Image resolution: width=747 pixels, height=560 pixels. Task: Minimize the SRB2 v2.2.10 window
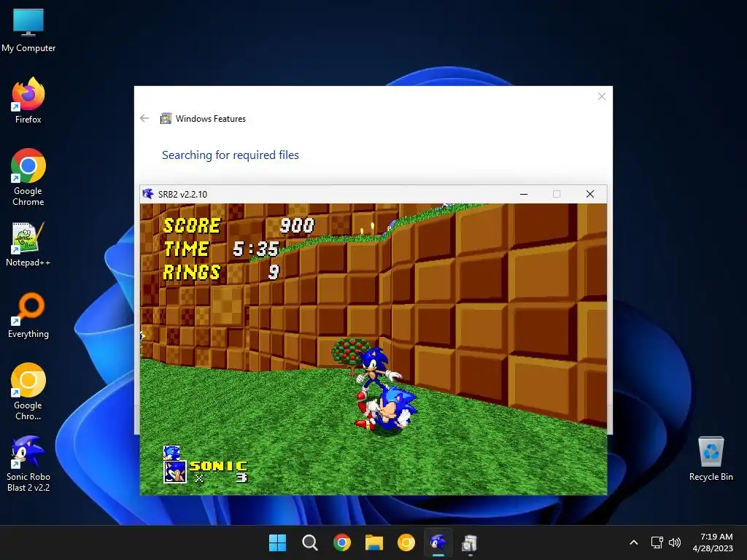(x=524, y=194)
